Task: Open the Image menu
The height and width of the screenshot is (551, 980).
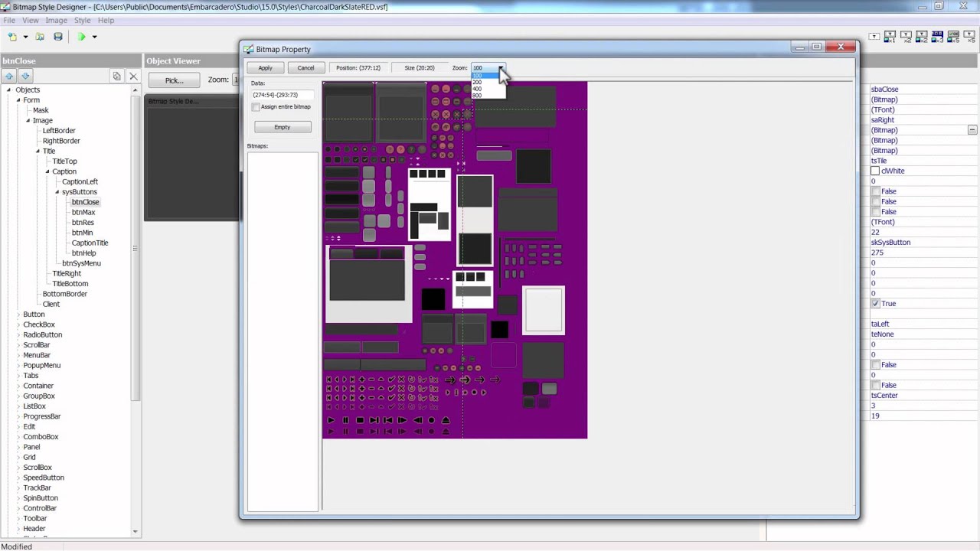Action: coord(56,20)
